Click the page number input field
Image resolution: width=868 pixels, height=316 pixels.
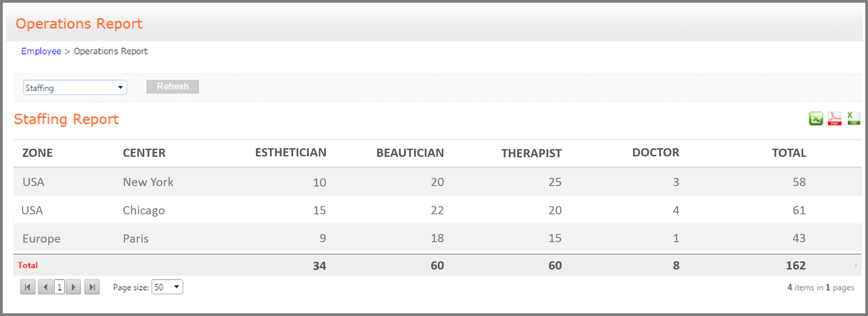point(59,287)
